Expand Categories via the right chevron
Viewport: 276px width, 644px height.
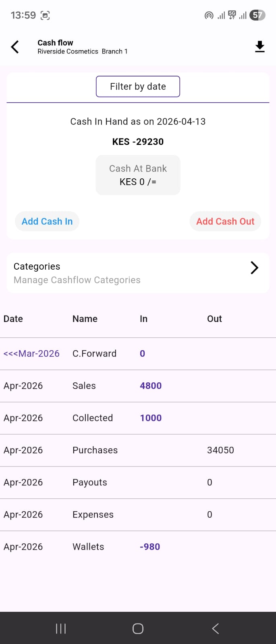point(254,267)
